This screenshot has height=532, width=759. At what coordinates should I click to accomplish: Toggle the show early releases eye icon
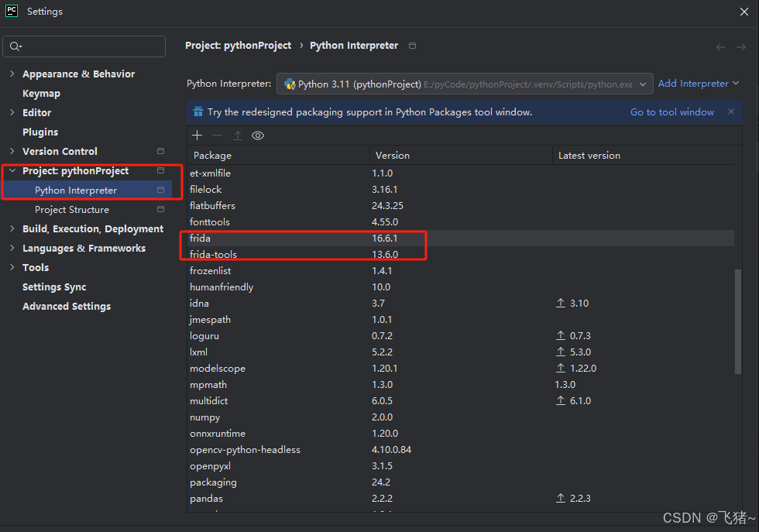tap(258, 136)
